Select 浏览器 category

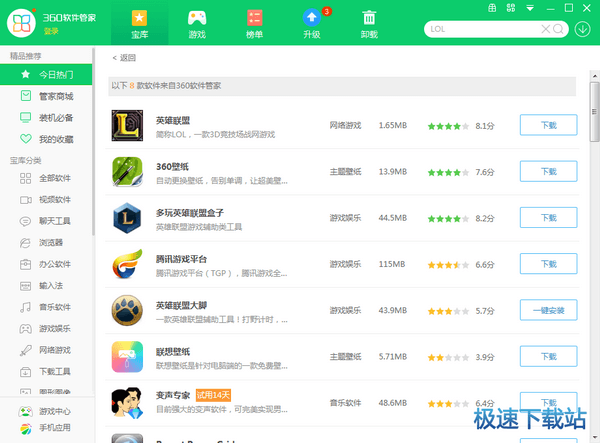click(46, 243)
